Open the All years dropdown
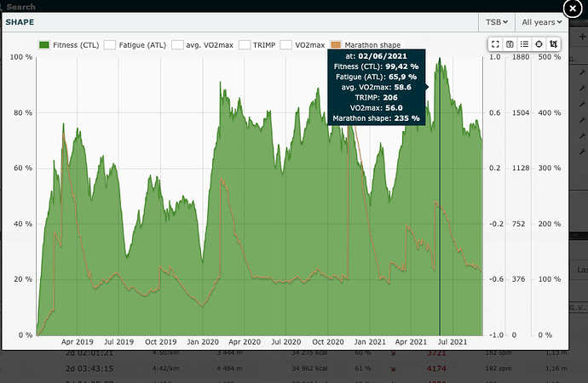 (541, 22)
